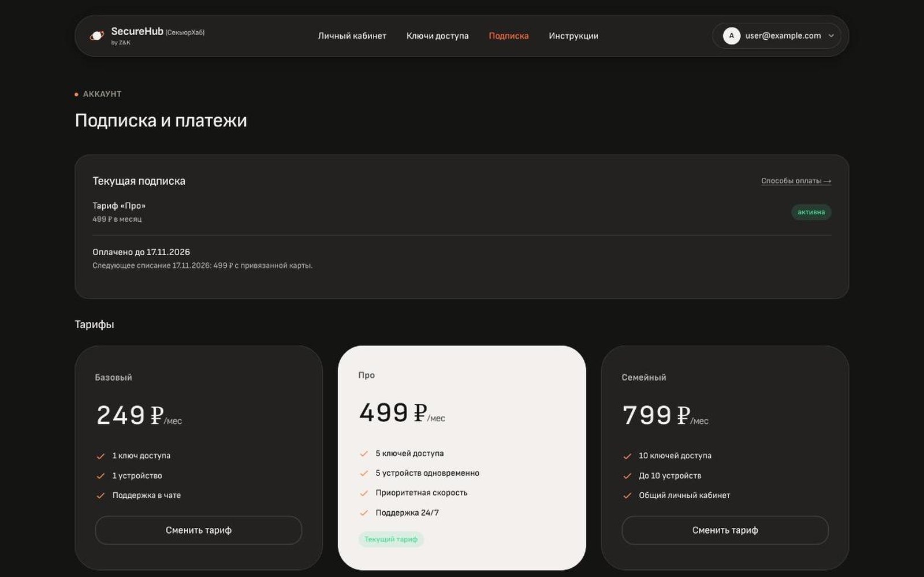The image size is (924, 577).
Task: Click the SecureHub brand name text
Action: (137, 31)
